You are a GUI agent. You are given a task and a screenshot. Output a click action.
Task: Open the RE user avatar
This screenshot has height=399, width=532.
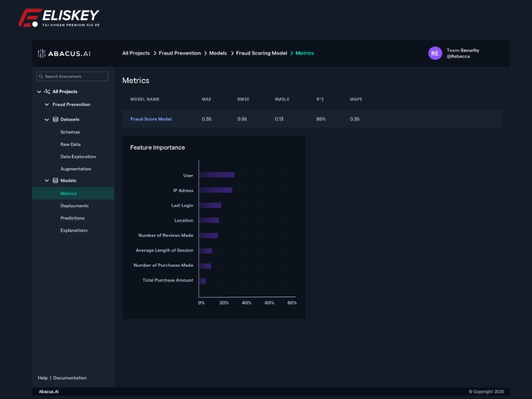(435, 53)
